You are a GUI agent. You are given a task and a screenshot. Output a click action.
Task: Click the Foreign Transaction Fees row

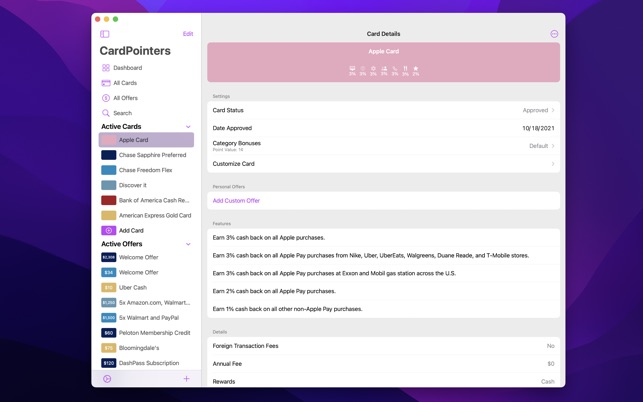point(383,346)
